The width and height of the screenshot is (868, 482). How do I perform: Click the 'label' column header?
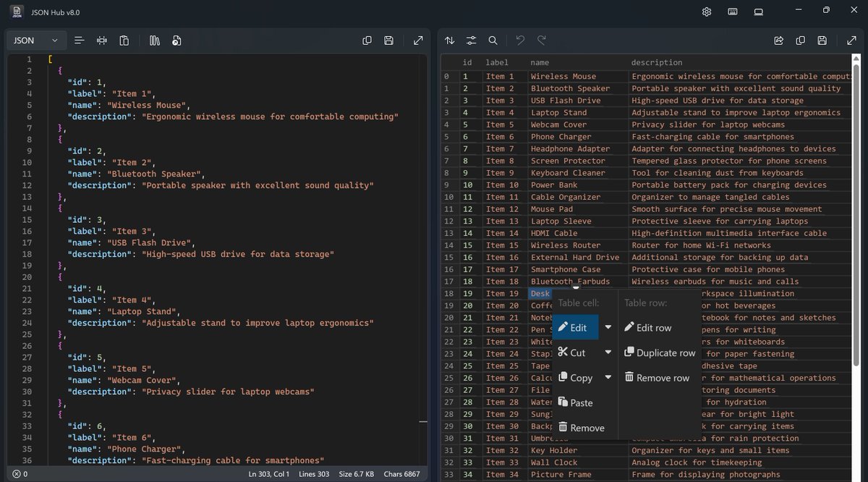click(x=497, y=63)
